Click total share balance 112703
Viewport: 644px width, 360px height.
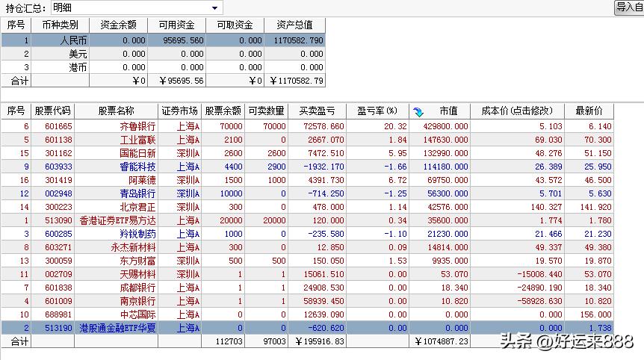click(229, 341)
